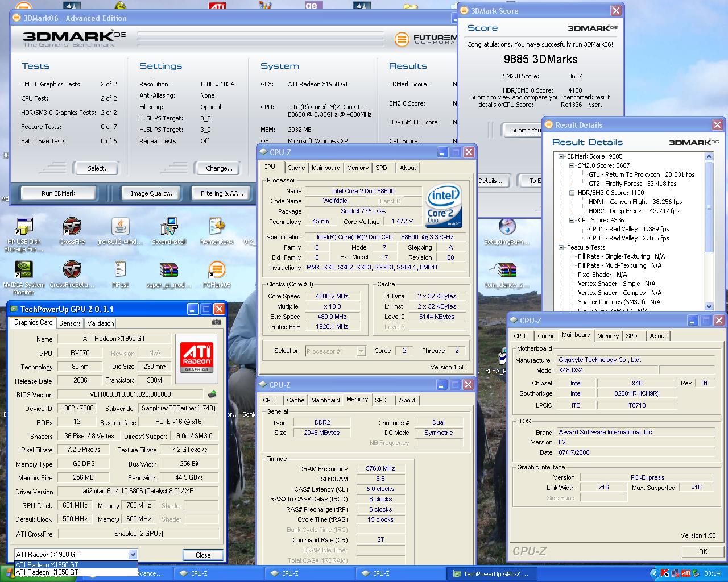Click the ATI tray icon in taskbar
The height and width of the screenshot is (582, 728).
(x=685, y=573)
